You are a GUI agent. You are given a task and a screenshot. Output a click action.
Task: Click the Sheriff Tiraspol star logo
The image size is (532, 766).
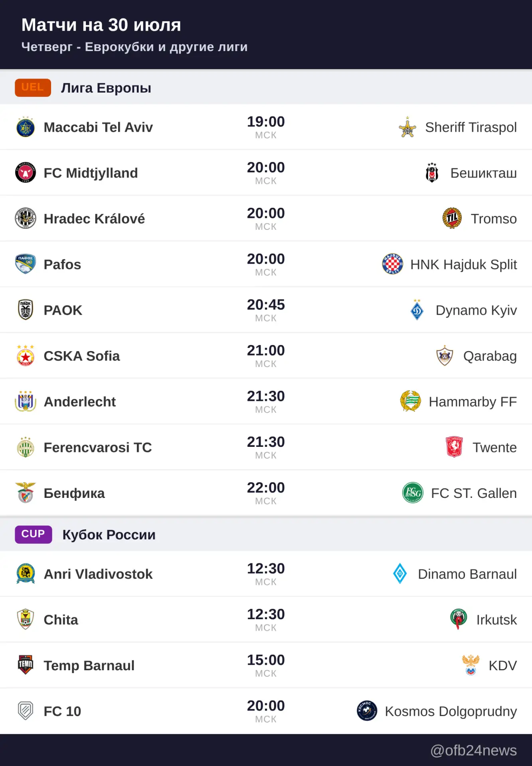(x=407, y=127)
